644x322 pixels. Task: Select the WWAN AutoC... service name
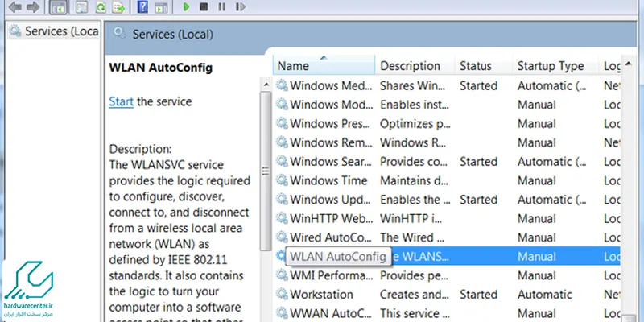tap(331, 313)
